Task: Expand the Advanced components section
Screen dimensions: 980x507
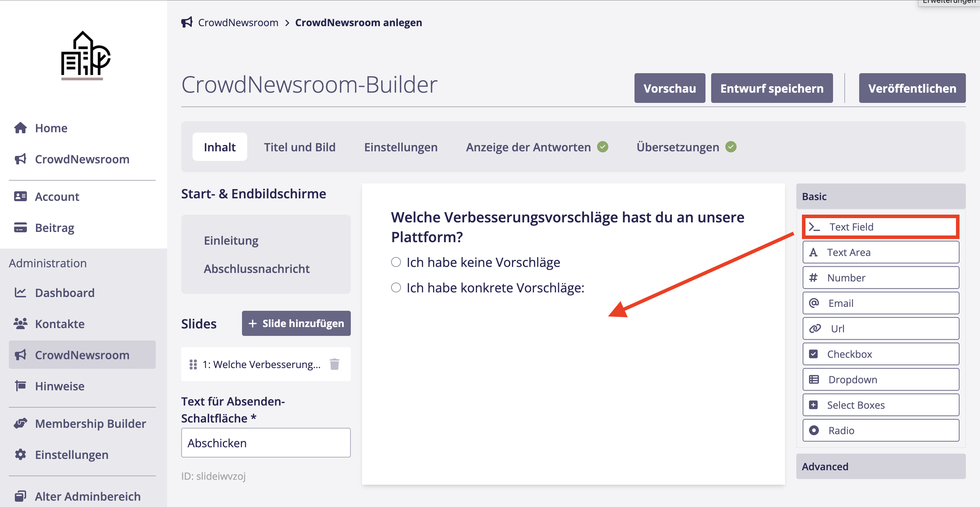Action: 880,466
